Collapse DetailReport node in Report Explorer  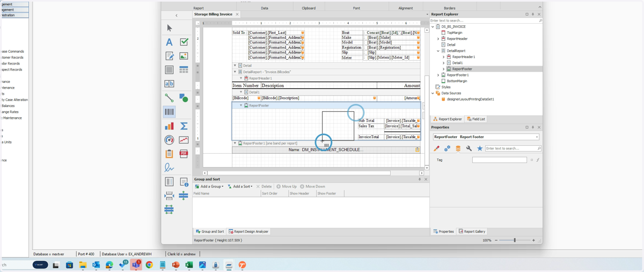(438, 51)
